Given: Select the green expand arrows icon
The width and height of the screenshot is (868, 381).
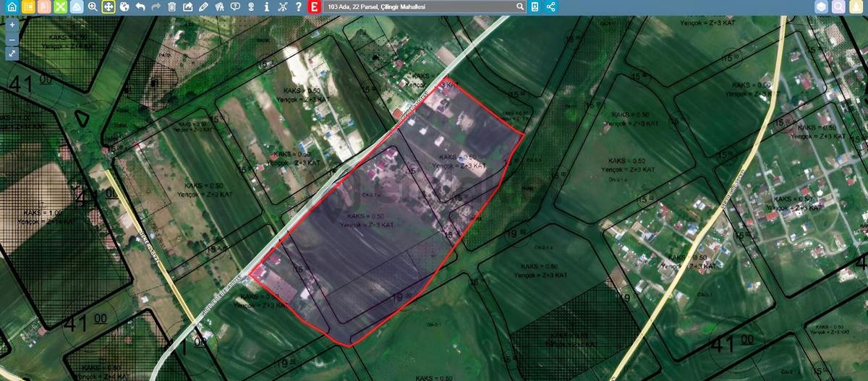Looking at the screenshot, I should (x=59, y=7).
